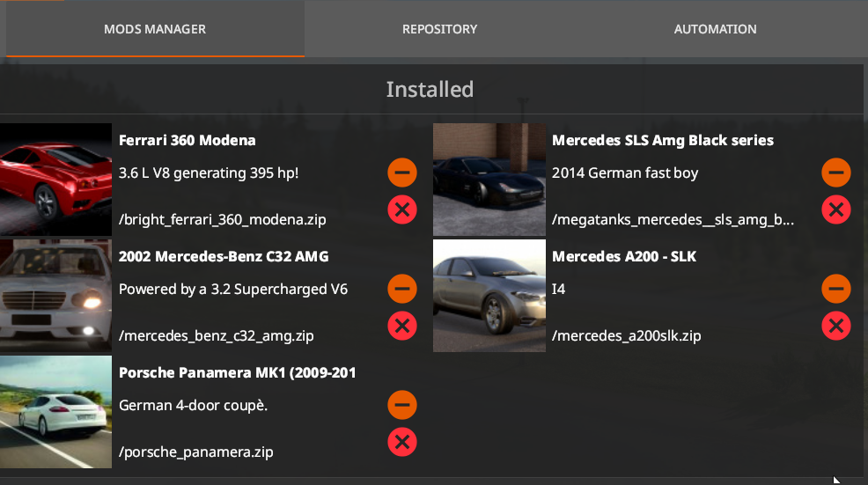Click the 'I4' description text
The height and width of the screenshot is (485, 868).
tap(558, 289)
